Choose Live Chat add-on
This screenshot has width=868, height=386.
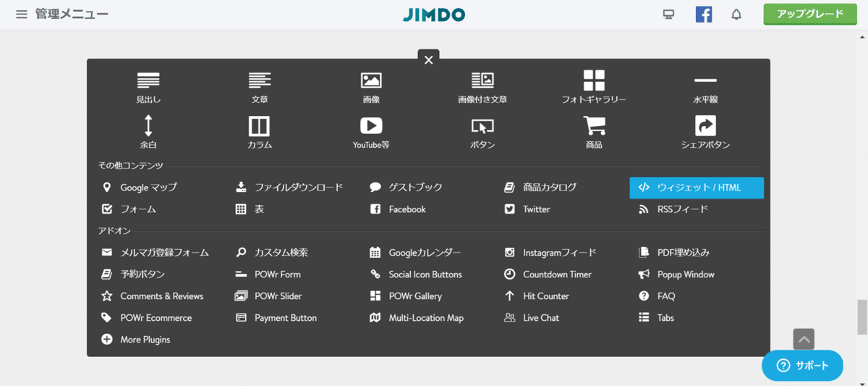[x=532, y=318]
